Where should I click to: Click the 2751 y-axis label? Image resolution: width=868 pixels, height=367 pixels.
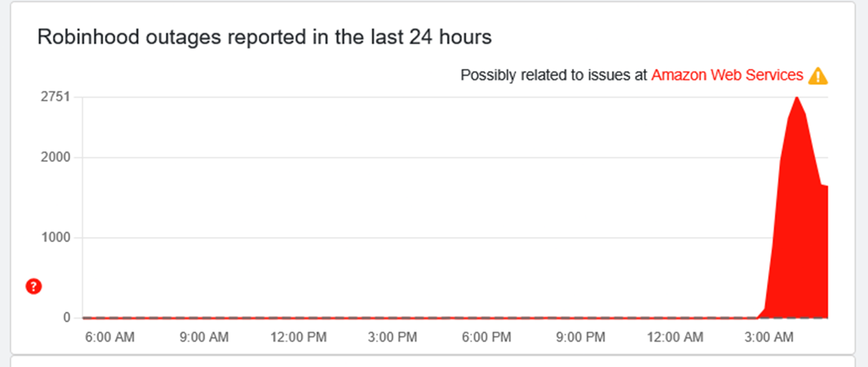point(56,97)
